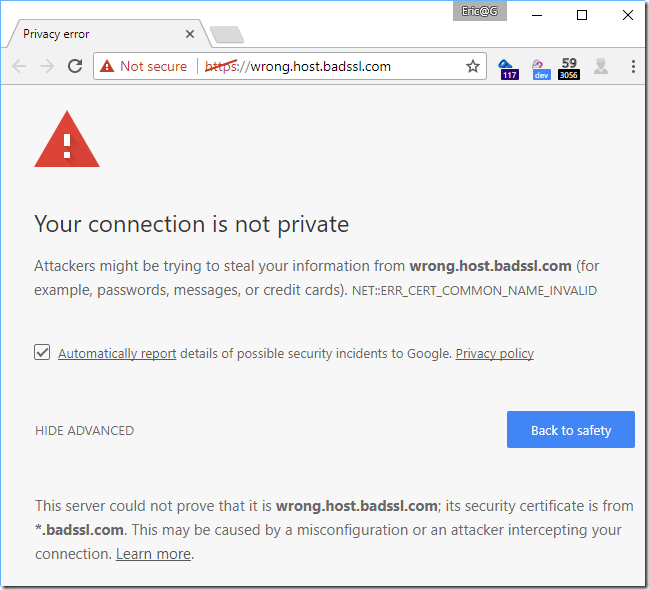
Task: Collapse details with HIDE ADVANCED
Action: click(x=84, y=430)
